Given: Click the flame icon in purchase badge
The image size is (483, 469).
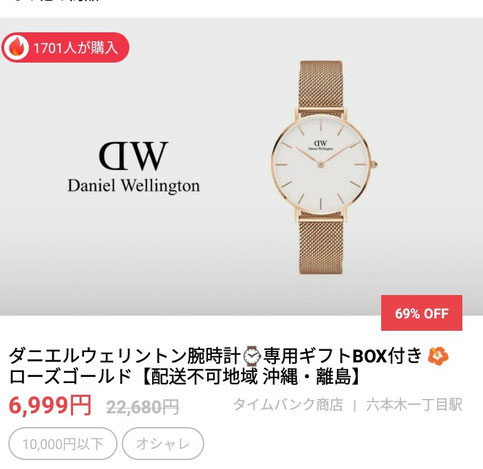Looking at the screenshot, I should 15,47.
